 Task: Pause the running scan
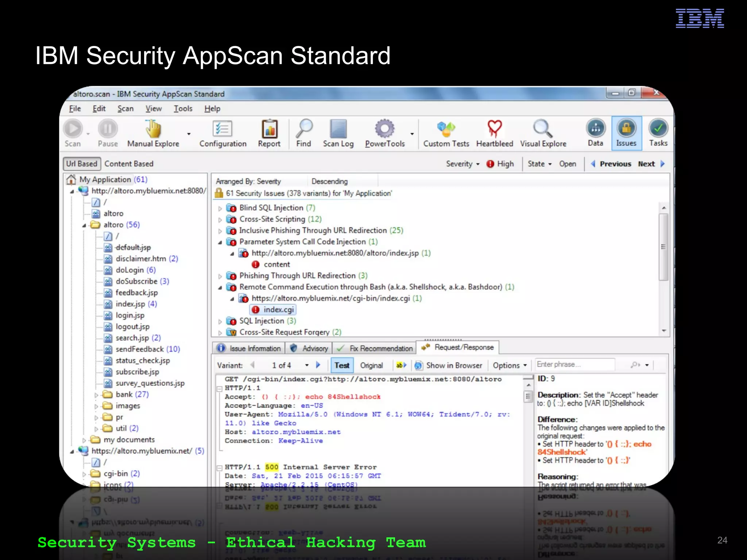(108, 134)
